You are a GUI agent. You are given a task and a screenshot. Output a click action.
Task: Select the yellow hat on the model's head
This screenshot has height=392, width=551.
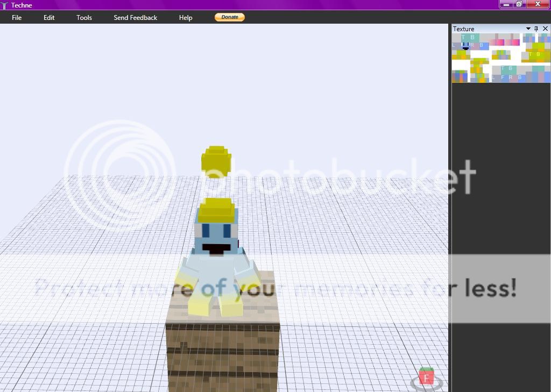click(x=216, y=210)
